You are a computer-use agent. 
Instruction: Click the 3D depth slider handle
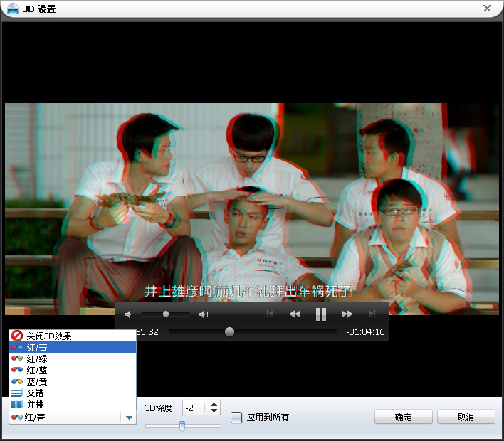pyautogui.click(x=182, y=426)
